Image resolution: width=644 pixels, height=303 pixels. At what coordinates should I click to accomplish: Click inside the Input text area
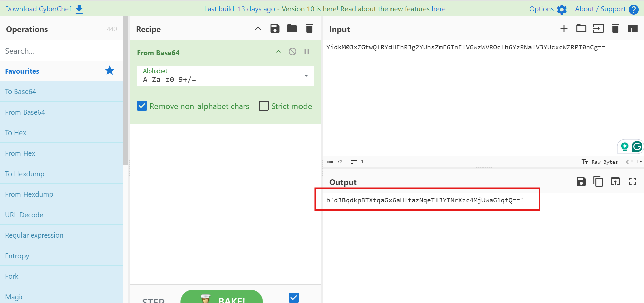pos(484,98)
